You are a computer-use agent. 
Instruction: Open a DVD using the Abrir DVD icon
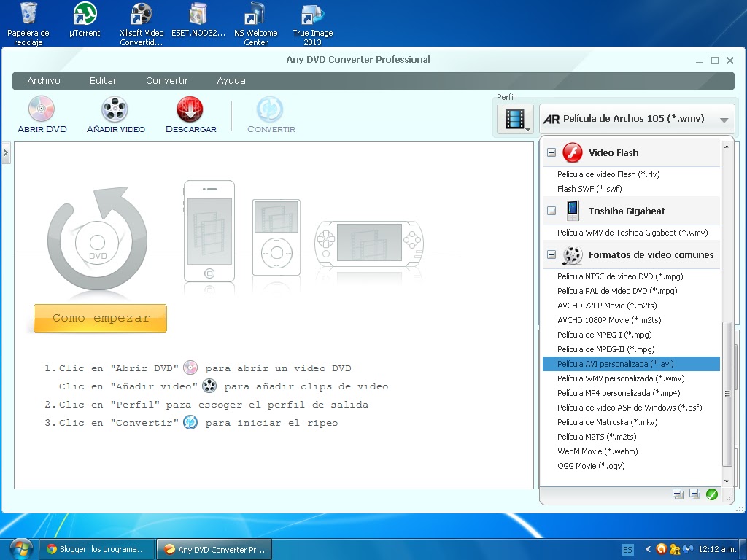[x=41, y=114]
